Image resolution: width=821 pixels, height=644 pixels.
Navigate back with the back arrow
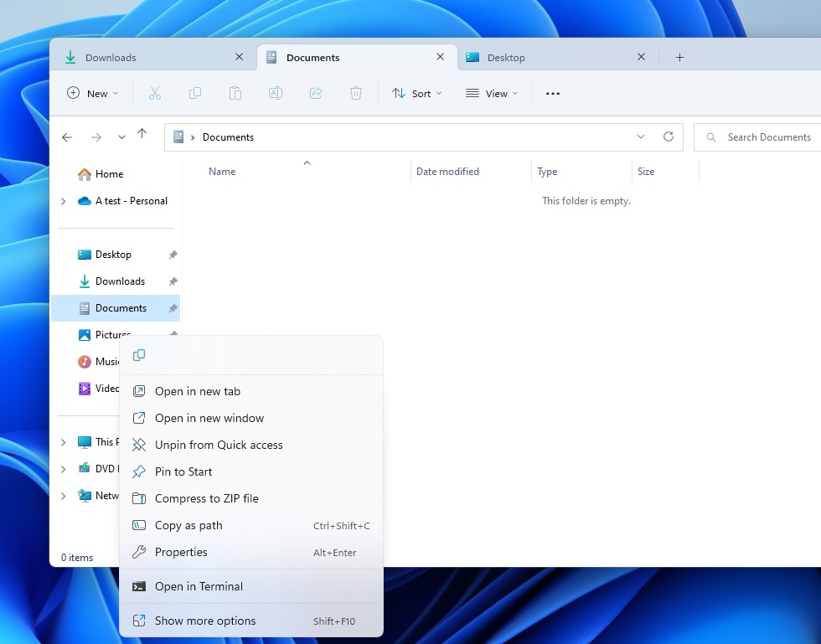pyautogui.click(x=67, y=137)
